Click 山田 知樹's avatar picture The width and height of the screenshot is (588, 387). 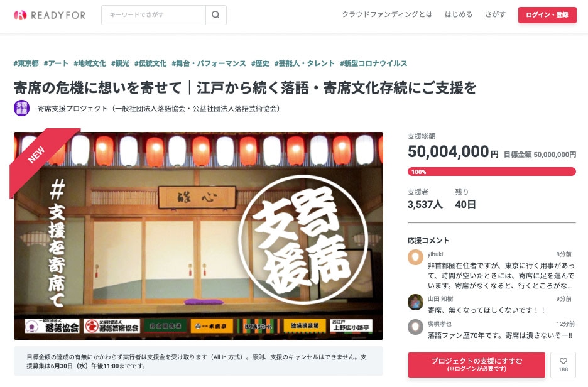click(415, 302)
